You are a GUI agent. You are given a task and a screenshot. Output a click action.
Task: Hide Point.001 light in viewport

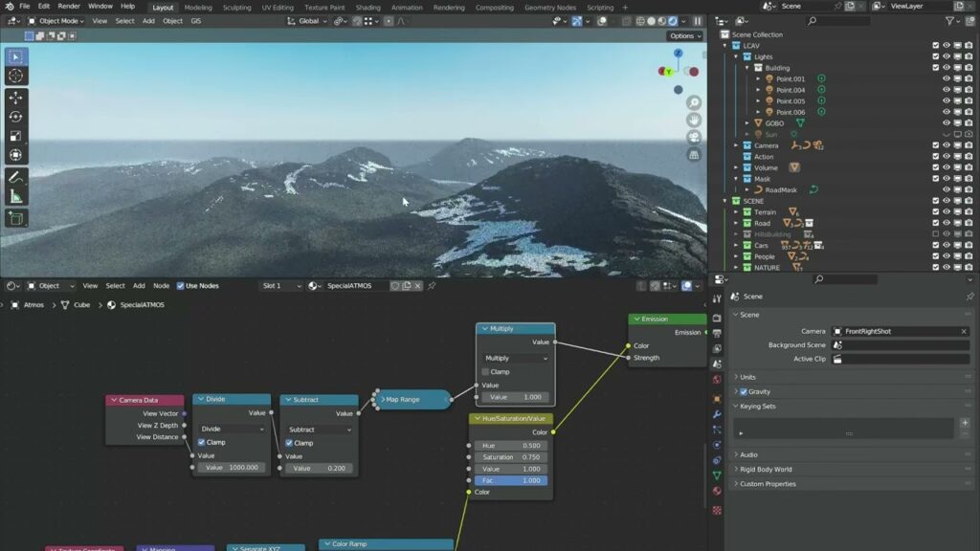coord(947,78)
